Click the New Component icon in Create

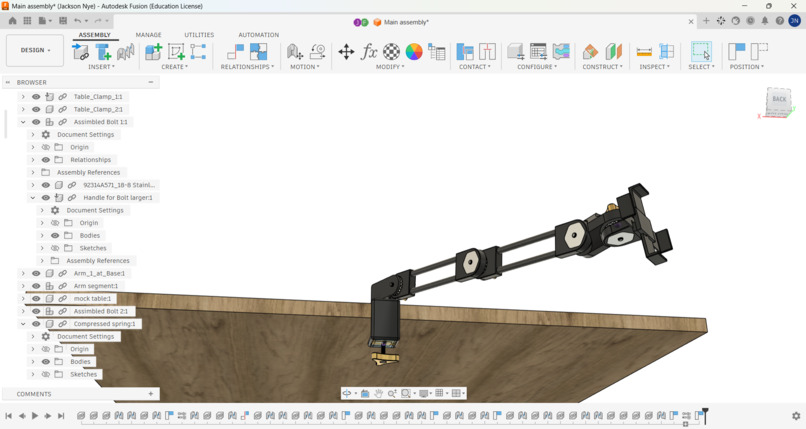pyautogui.click(x=153, y=51)
